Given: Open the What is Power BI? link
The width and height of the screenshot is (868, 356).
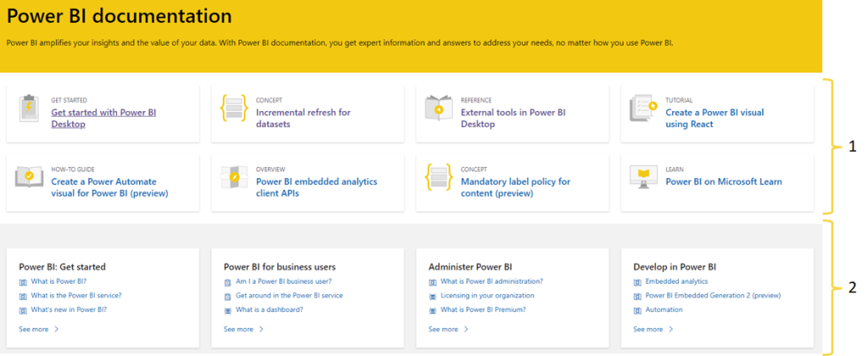Looking at the screenshot, I should [x=58, y=281].
